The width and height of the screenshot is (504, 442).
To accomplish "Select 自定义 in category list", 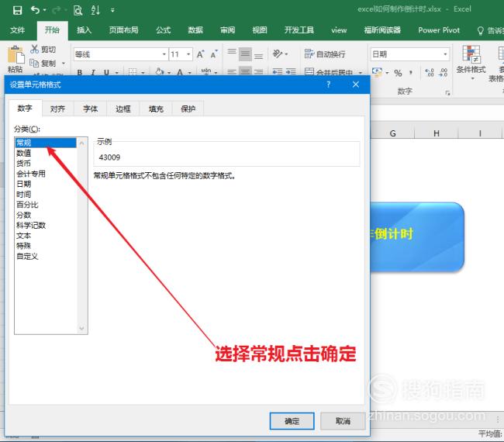I will pos(46,256).
